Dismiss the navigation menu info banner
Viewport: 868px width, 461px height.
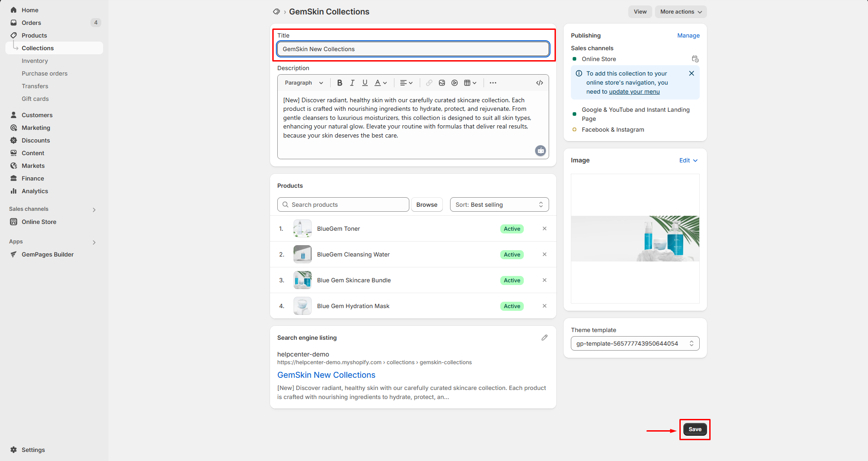[691, 73]
